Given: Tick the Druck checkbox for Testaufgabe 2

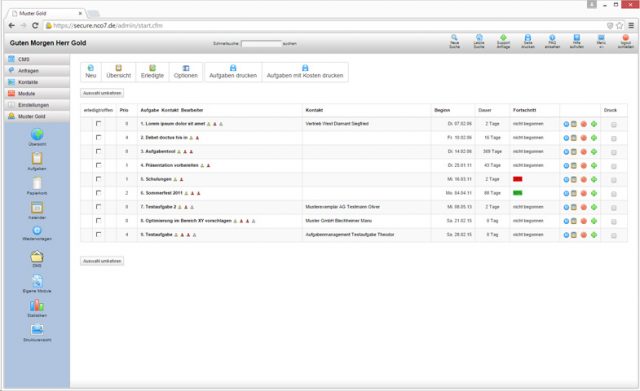Looking at the screenshot, I should [613, 208].
